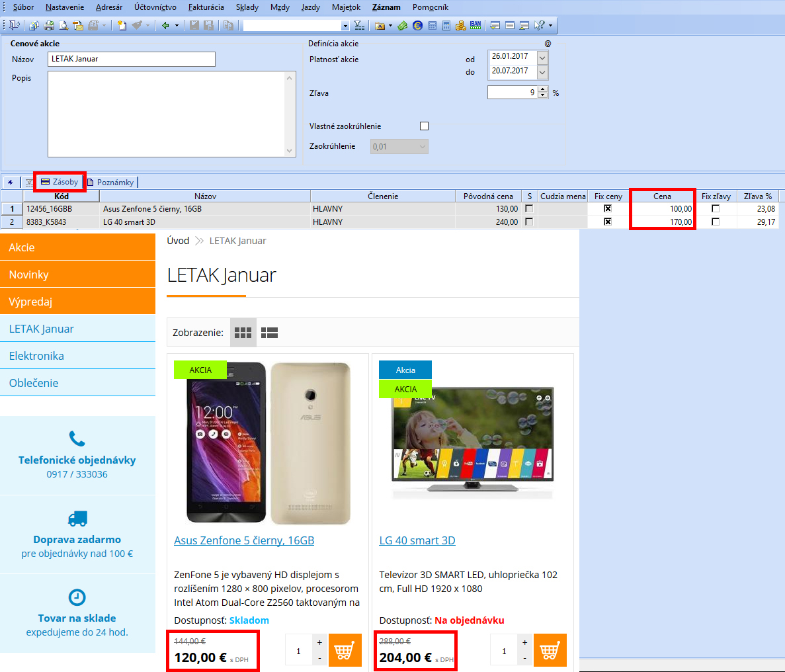
Task: Uncheck Fix ceny for LG 40 row
Action: click(x=608, y=222)
